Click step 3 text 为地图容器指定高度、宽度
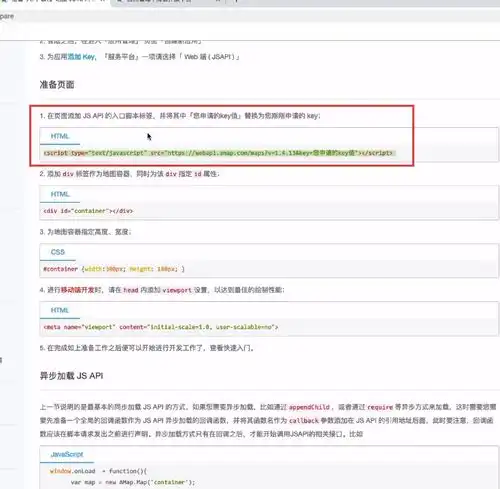The width and height of the screenshot is (500, 489). click(x=85, y=232)
